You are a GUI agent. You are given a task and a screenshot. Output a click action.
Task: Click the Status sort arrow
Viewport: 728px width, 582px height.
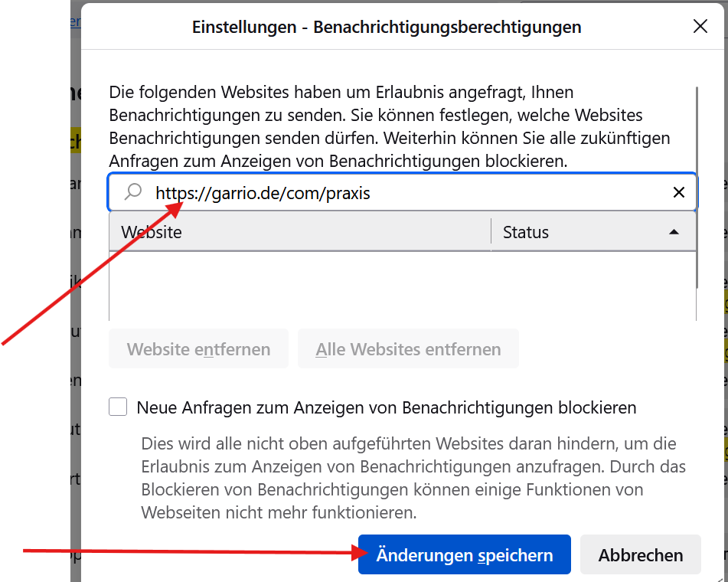click(x=674, y=232)
